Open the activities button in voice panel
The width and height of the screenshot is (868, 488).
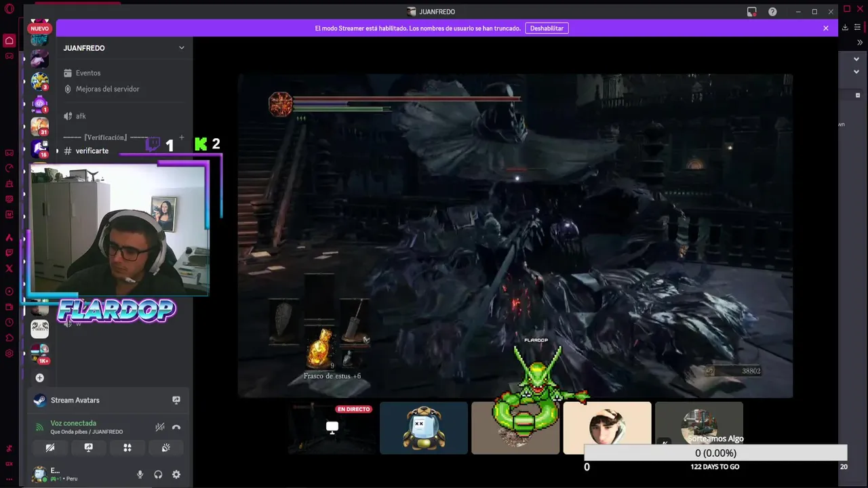pyautogui.click(x=127, y=447)
